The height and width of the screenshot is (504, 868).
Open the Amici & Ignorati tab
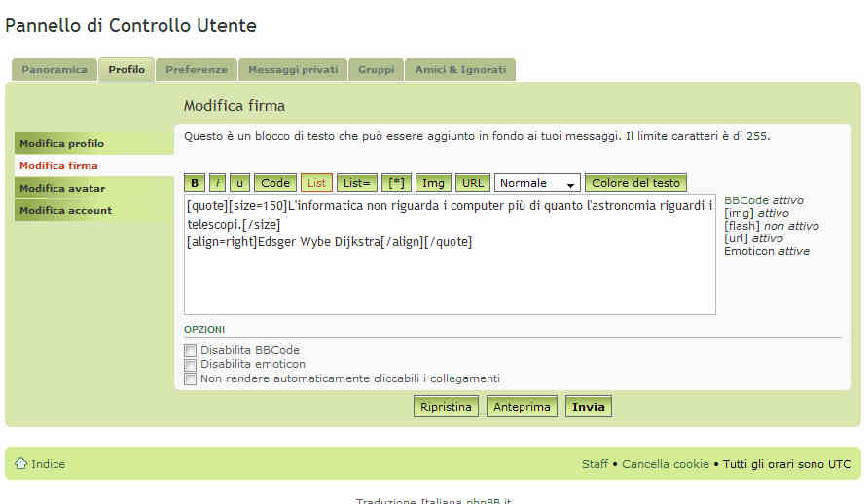click(460, 70)
